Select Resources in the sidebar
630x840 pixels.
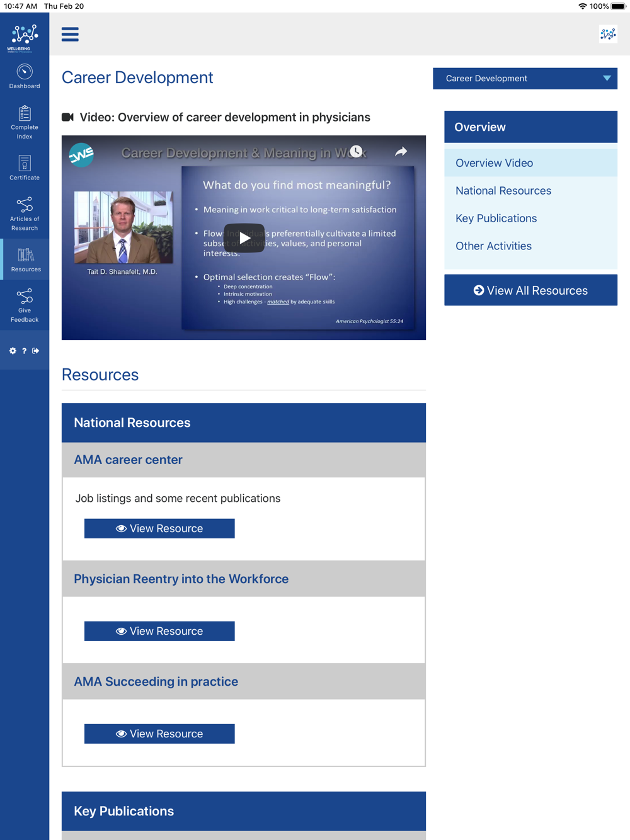tap(25, 259)
